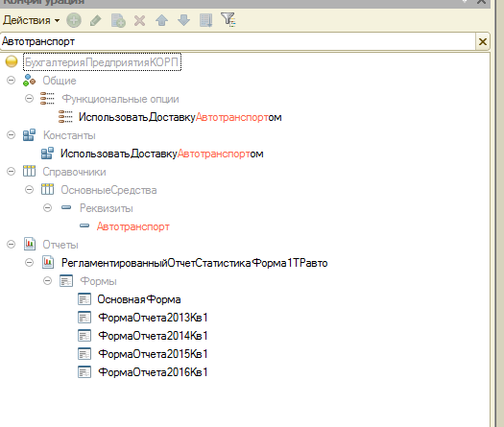Image resolution: width=504 pixels, height=427 pixels.
Task: Select the ФормаОтчета2015Кв1 form
Action: pyautogui.click(x=153, y=354)
